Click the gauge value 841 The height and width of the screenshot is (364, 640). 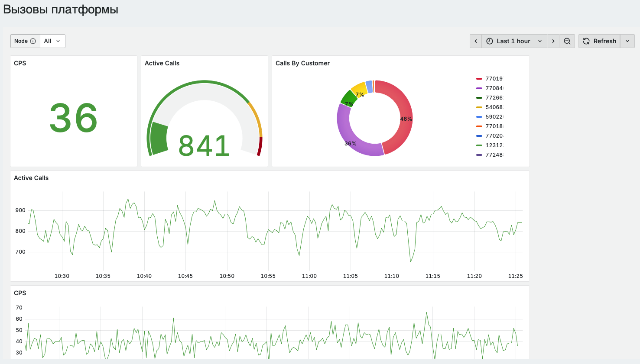pyautogui.click(x=204, y=145)
